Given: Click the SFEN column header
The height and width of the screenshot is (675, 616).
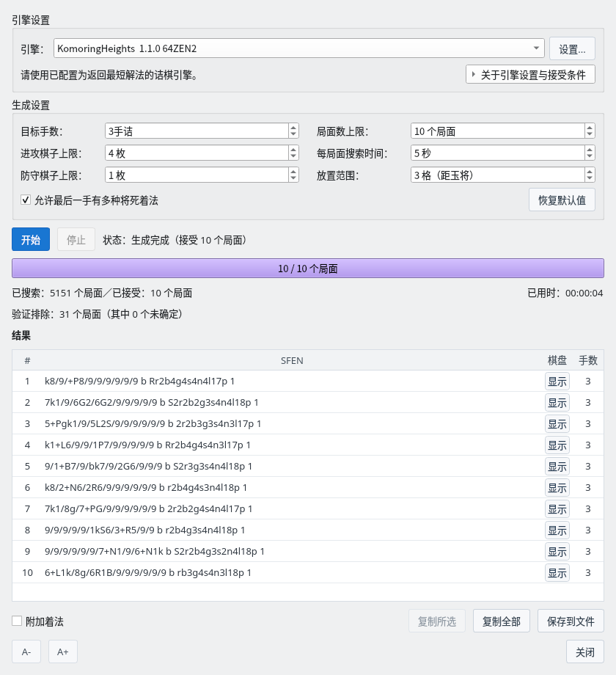Looking at the screenshot, I should (x=292, y=360).
